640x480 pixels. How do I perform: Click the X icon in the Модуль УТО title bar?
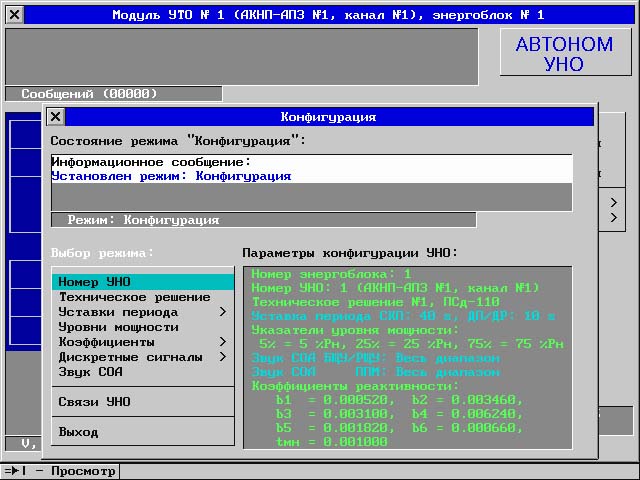pos(13,15)
